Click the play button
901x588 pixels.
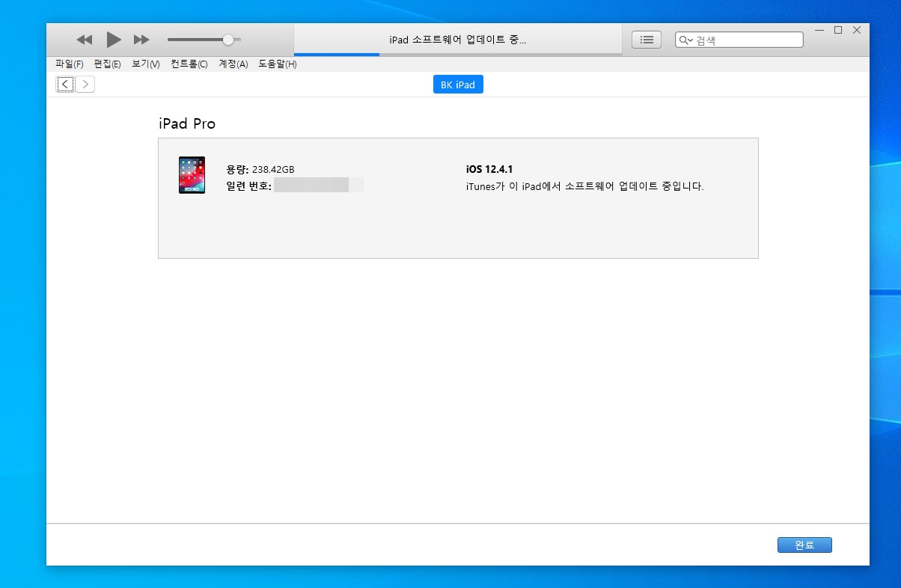coord(114,40)
